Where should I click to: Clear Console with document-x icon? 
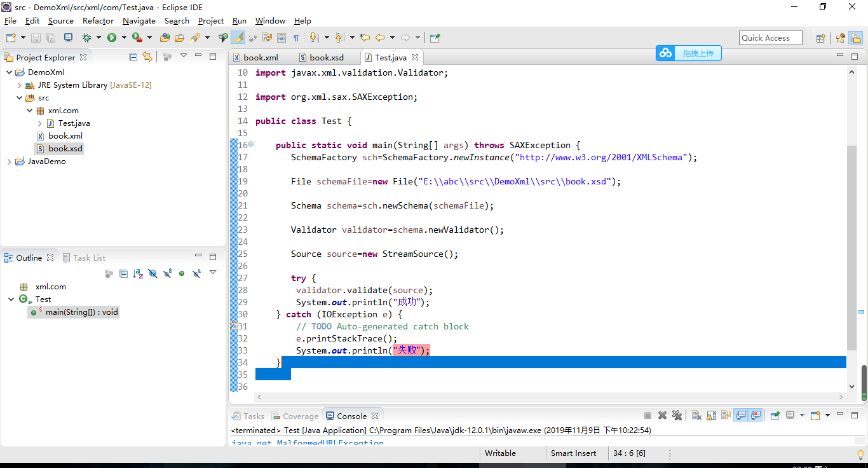pyautogui.click(x=696, y=415)
